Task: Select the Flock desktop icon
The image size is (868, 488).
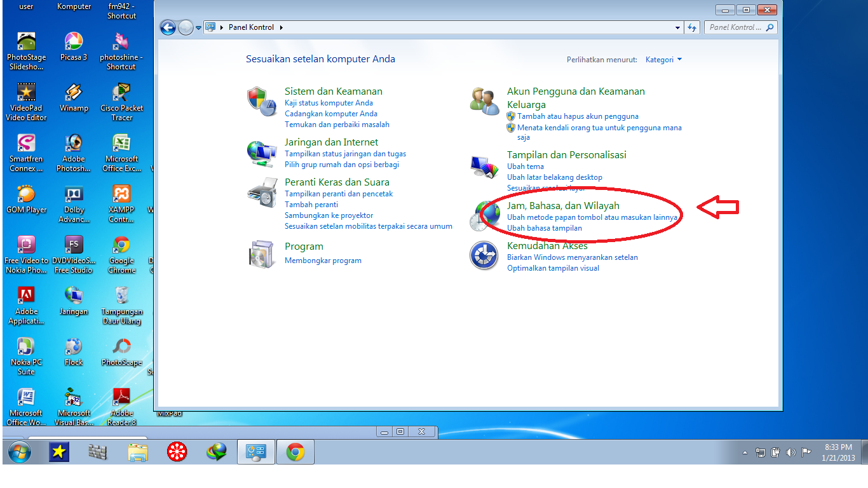Action: pos(74,351)
